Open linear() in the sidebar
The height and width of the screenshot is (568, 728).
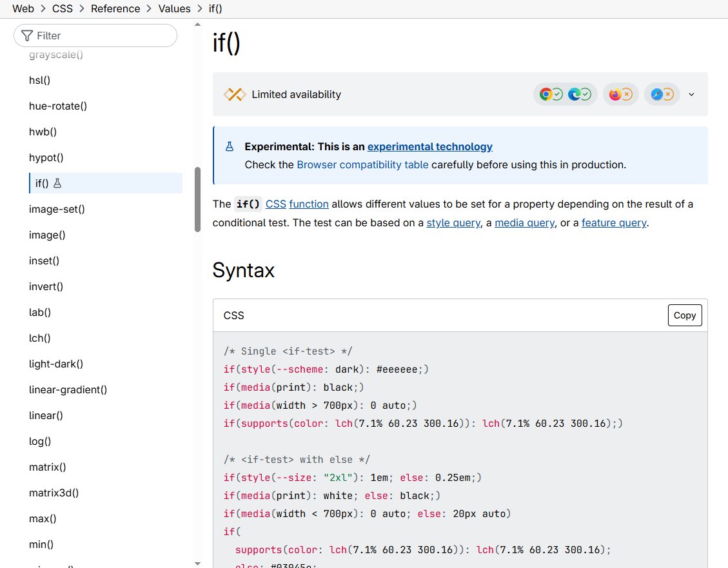[x=46, y=415]
